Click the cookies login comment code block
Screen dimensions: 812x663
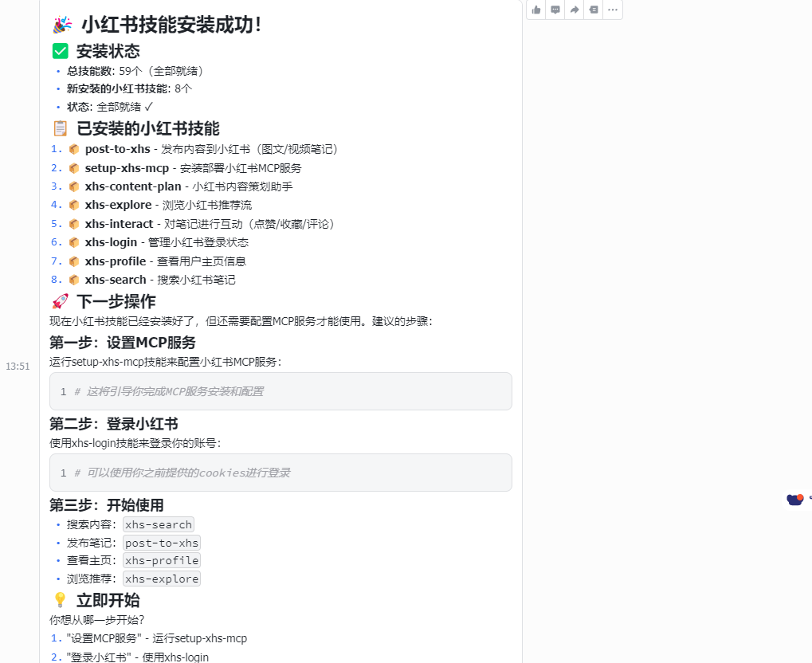click(x=279, y=473)
